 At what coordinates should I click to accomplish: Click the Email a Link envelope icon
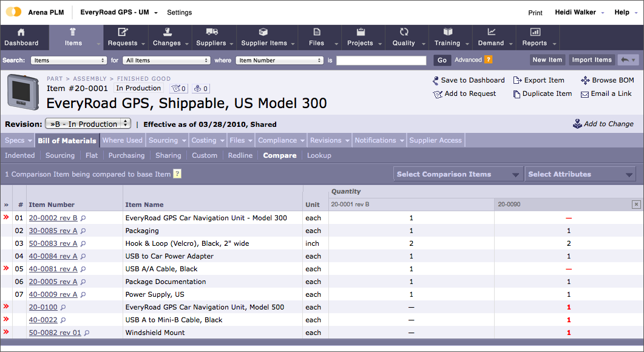coord(585,95)
